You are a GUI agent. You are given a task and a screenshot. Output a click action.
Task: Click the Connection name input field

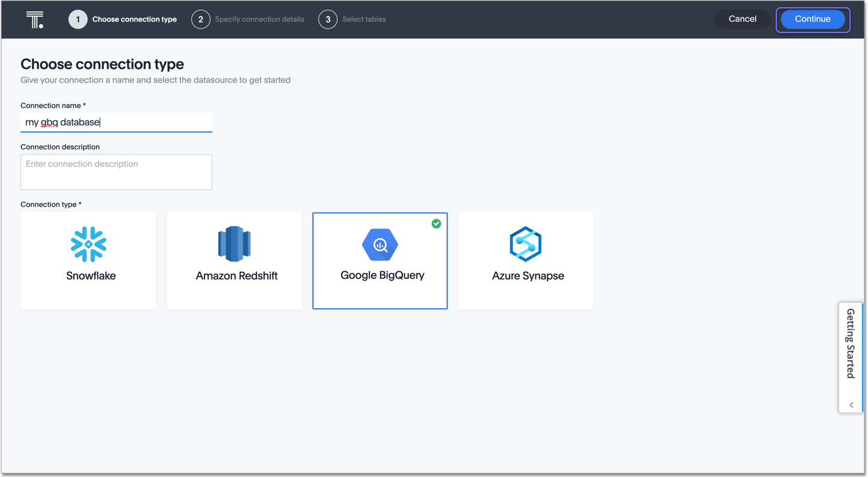pyautogui.click(x=116, y=122)
